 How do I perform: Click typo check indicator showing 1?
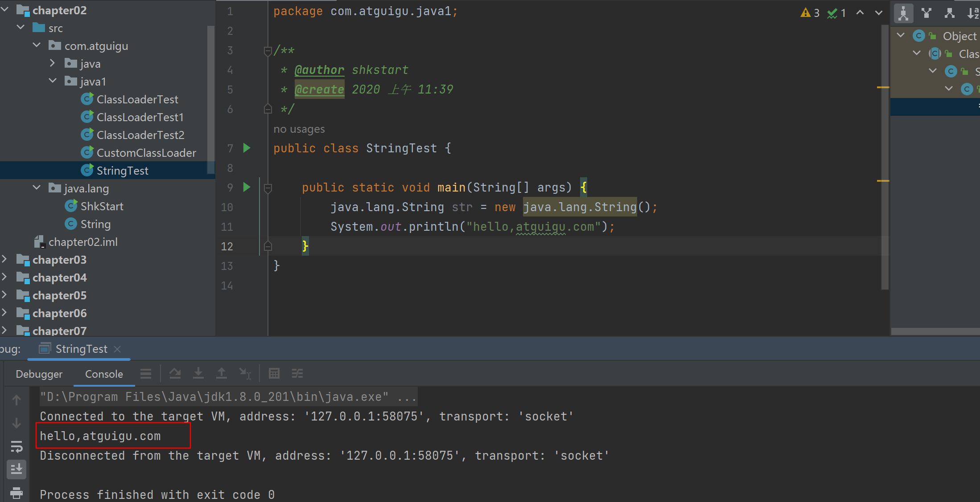coord(836,13)
